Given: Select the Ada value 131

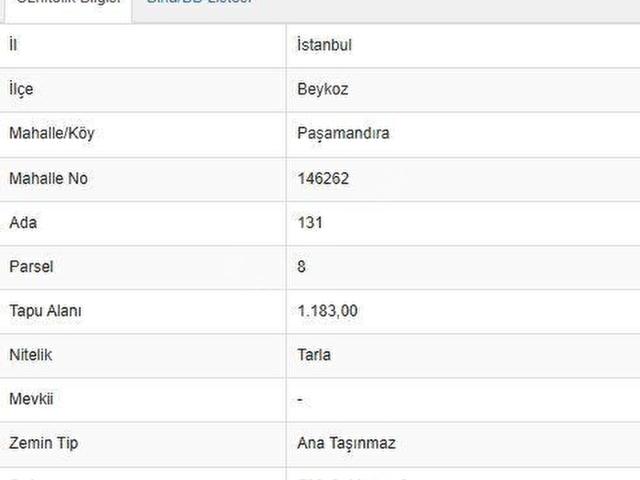Looking at the screenshot, I should click(x=310, y=222).
